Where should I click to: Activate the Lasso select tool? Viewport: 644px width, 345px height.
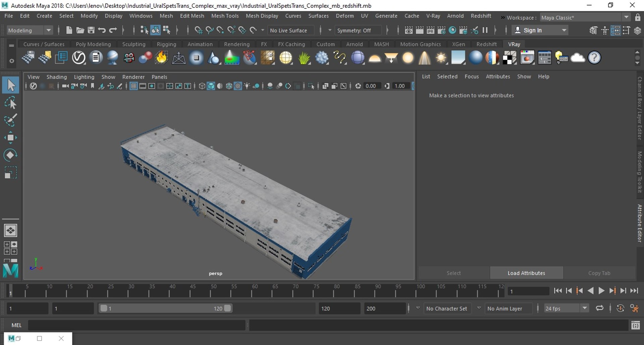[x=11, y=103]
